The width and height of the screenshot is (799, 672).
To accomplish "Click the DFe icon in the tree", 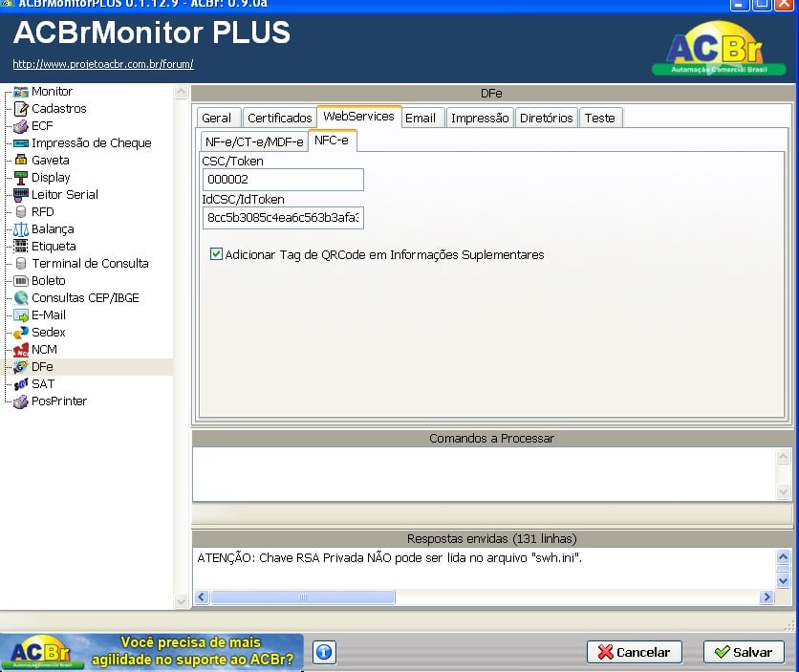I will coord(21,367).
